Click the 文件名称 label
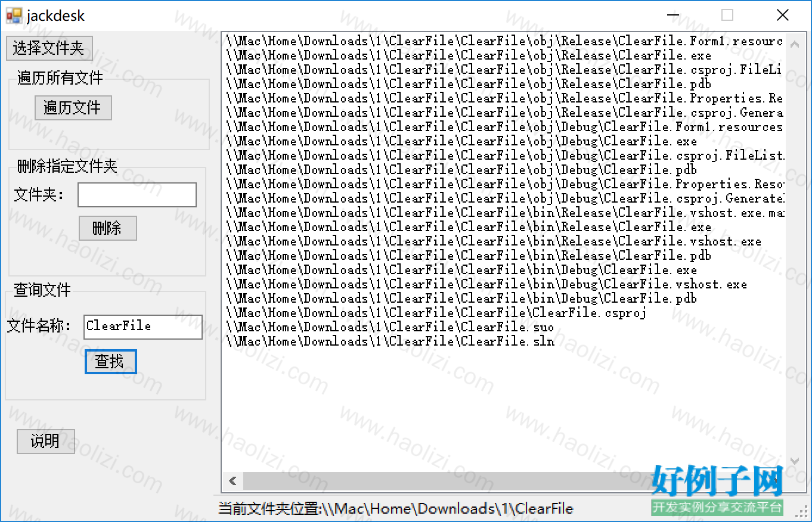Viewport: 812px width, 522px height. tap(39, 326)
